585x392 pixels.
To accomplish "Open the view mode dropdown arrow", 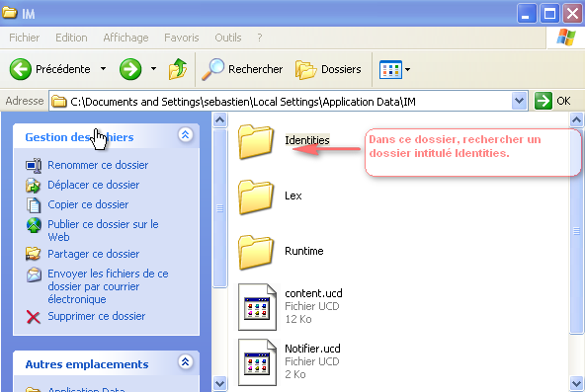I will [x=407, y=69].
